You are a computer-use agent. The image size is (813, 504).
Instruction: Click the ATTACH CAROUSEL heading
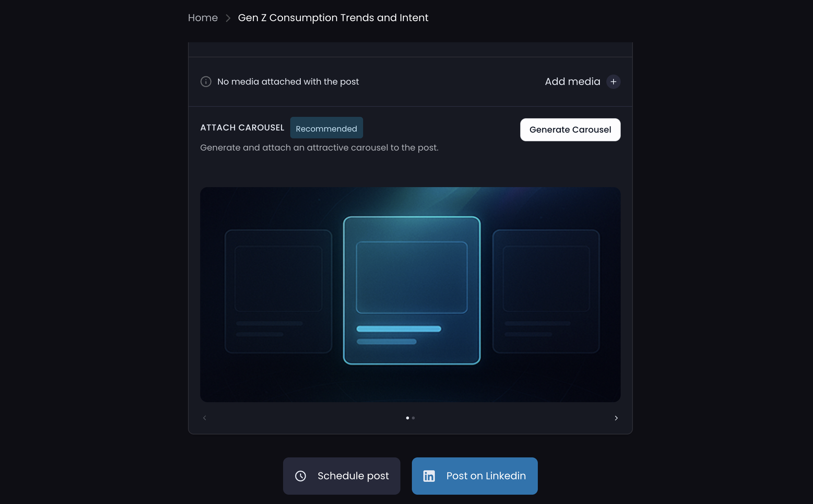(242, 128)
